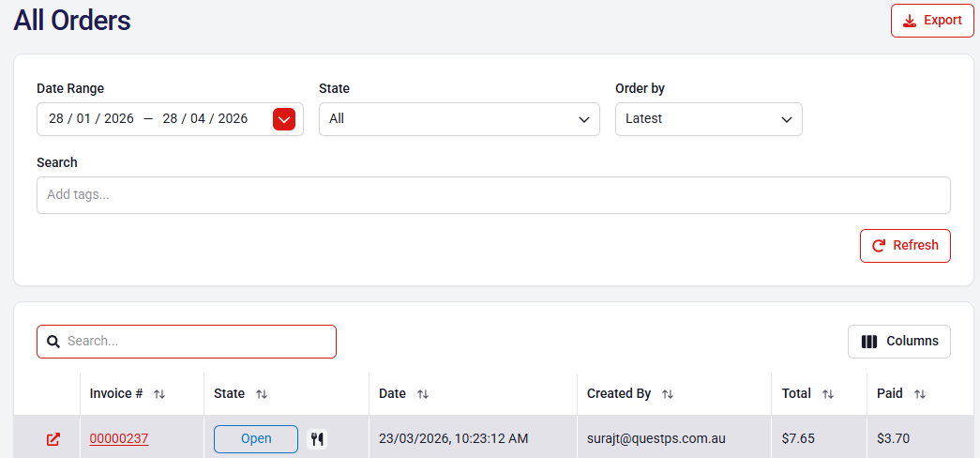Click the end date 28 / 04 / 2026

tap(205, 119)
